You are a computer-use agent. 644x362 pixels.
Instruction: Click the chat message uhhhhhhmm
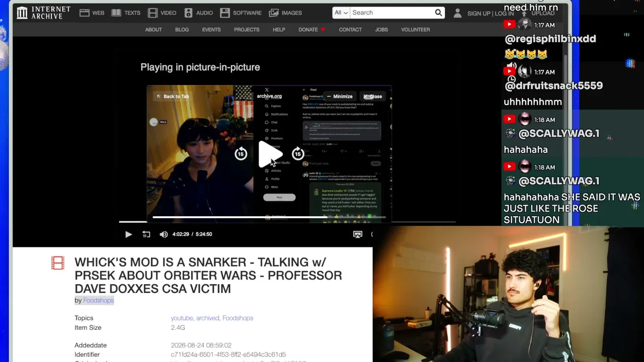point(533,102)
